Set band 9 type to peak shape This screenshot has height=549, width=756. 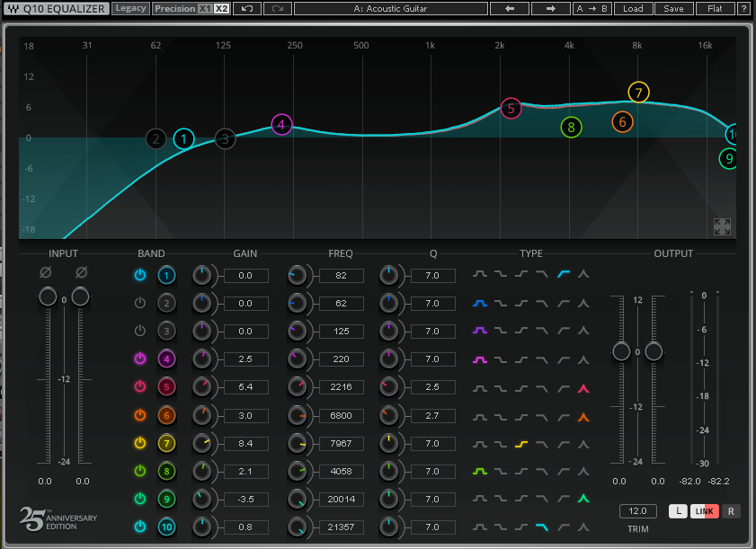coord(583,499)
